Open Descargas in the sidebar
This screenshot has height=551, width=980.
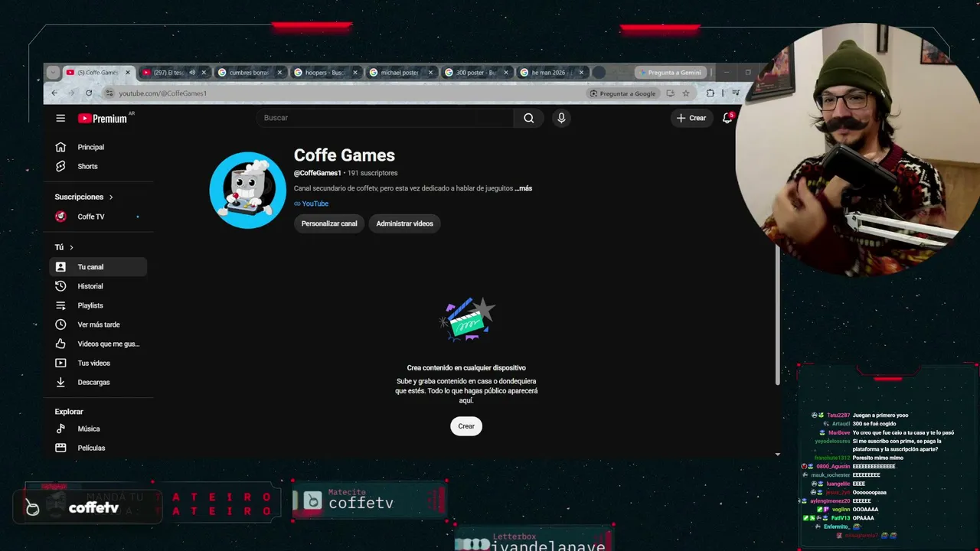(98, 382)
